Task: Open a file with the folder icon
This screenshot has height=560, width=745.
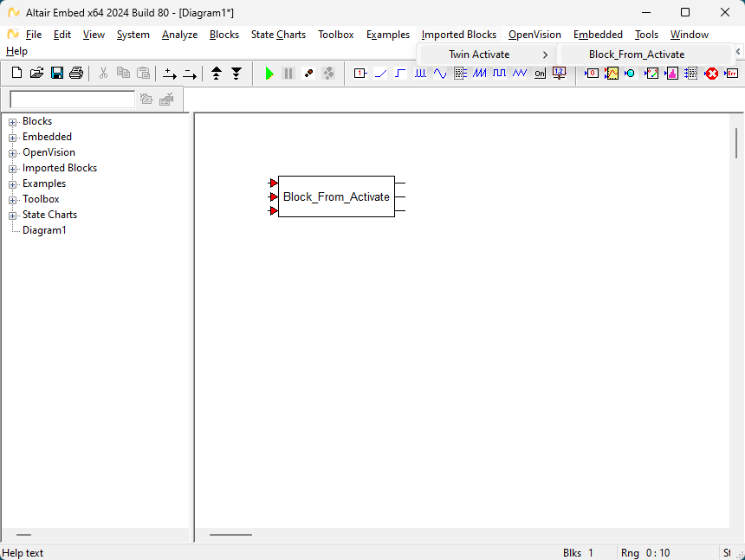Action: tap(37, 74)
